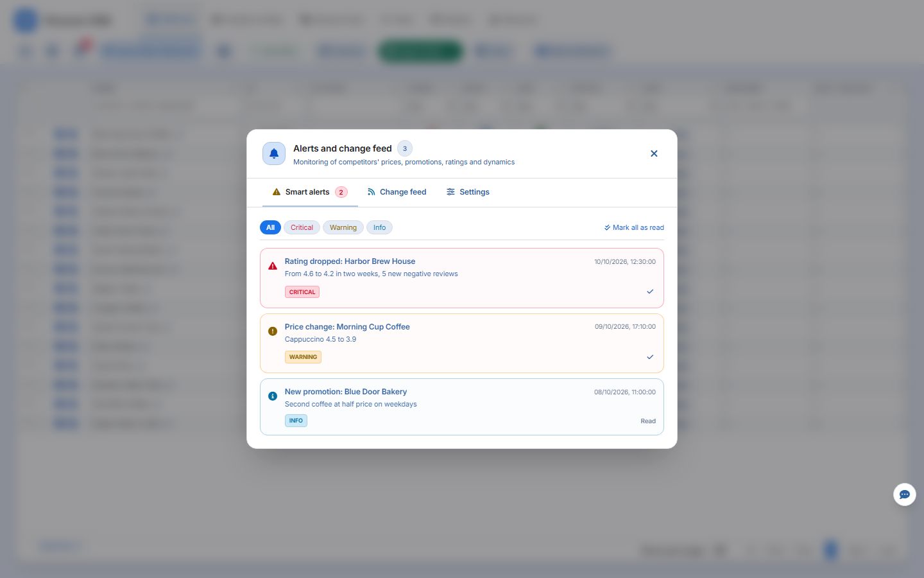Mark Morning Cup Coffee alert as read
The height and width of the screenshot is (578, 924).
[x=650, y=357]
